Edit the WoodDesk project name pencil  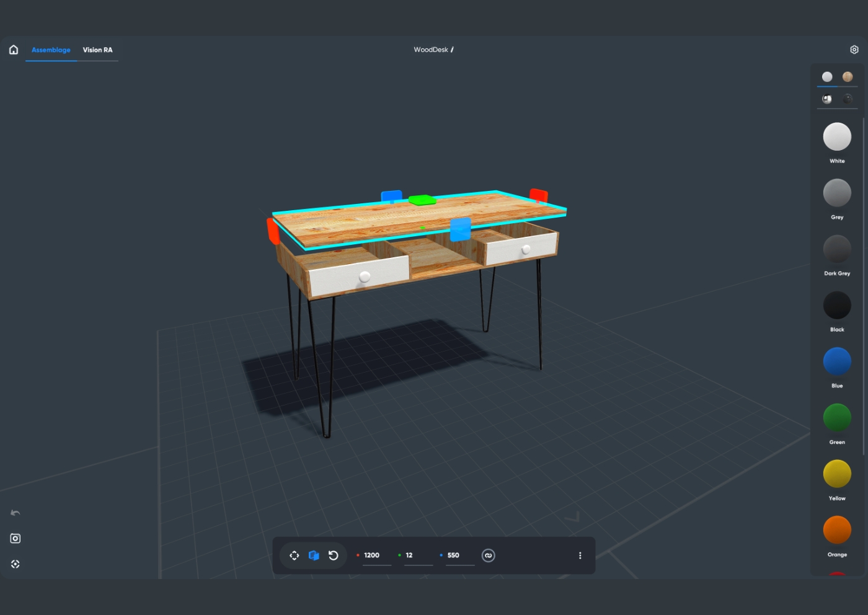click(452, 50)
